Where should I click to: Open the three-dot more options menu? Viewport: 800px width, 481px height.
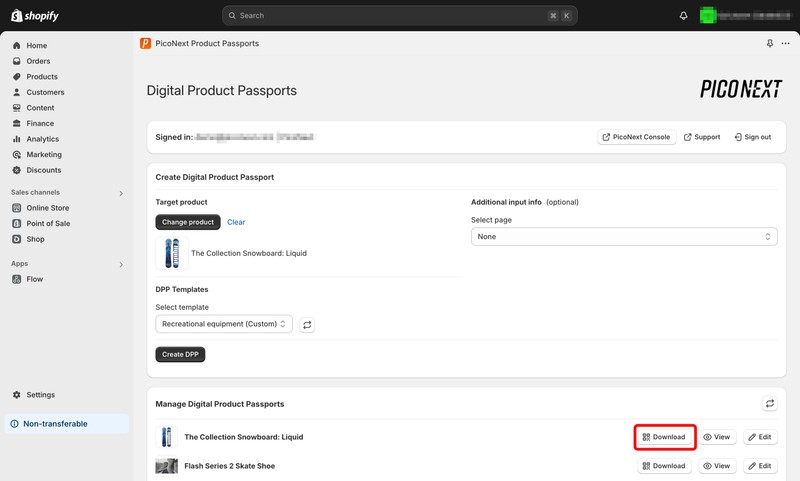coord(785,44)
